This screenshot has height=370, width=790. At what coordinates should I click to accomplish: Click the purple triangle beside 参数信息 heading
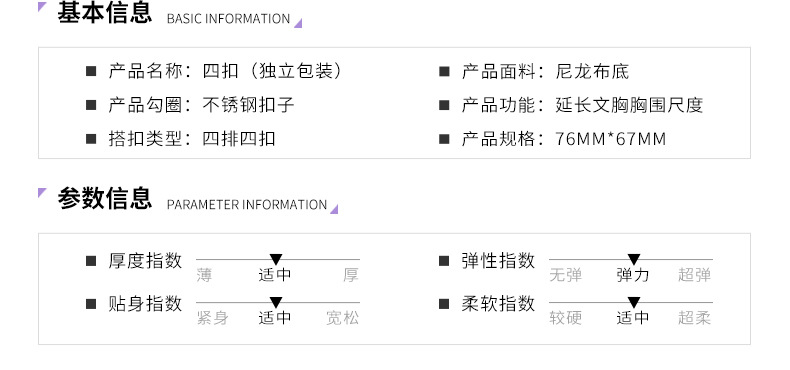[42, 193]
